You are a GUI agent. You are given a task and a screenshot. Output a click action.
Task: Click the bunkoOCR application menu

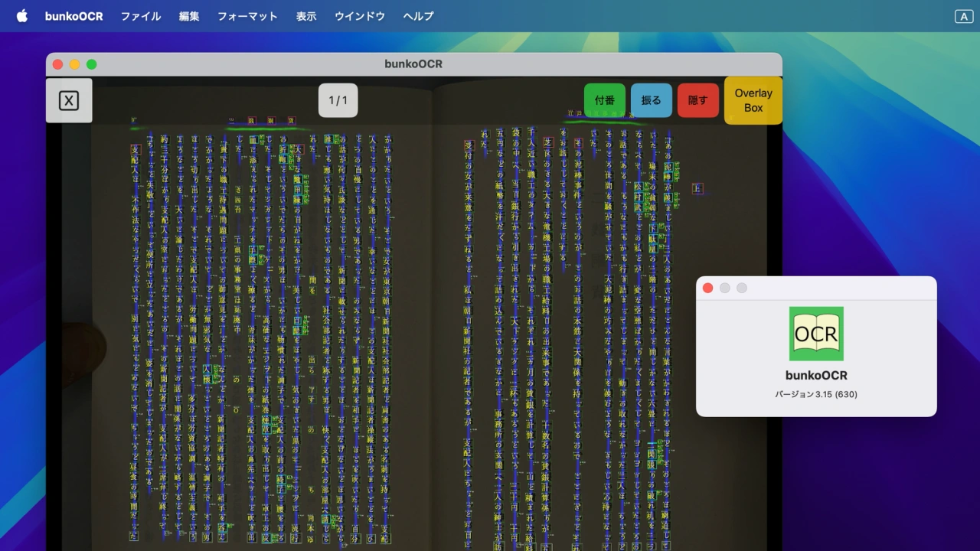click(73, 16)
